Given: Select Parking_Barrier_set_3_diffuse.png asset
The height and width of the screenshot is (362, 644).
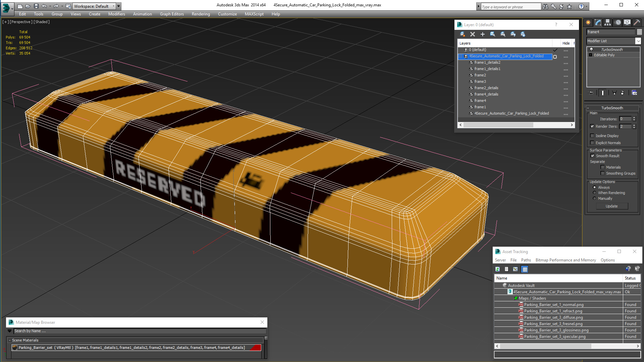Looking at the screenshot, I should (x=553, y=317).
